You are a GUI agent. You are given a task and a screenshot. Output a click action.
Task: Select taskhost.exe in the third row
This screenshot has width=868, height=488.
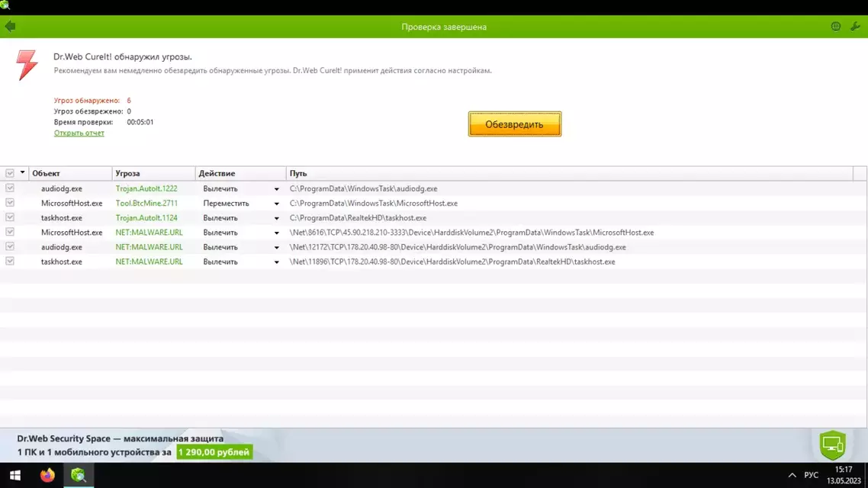coord(62,218)
